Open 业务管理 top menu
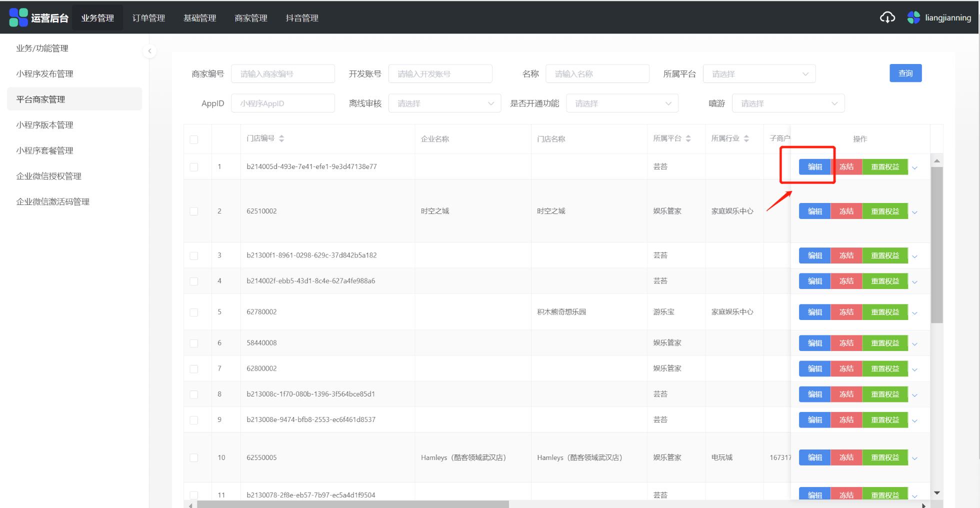The width and height of the screenshot is (980, 508). (x=97, y=18)
